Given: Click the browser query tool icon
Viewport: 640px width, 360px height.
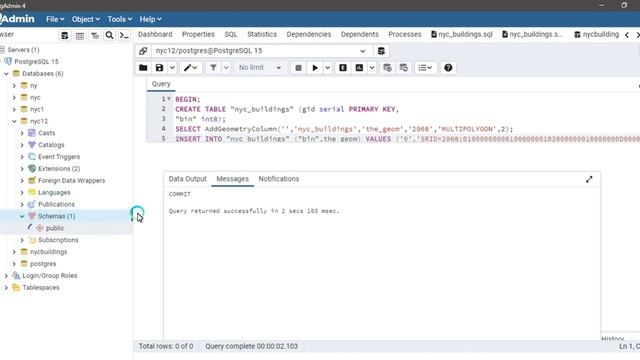Looking at the screenshot, I should 64,36.
